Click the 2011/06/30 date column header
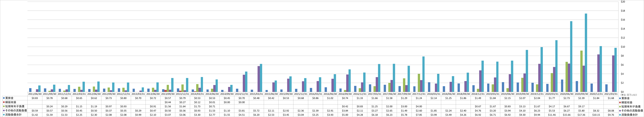The width and height of the screenshot is (644, 117). [x=35, y=94]
